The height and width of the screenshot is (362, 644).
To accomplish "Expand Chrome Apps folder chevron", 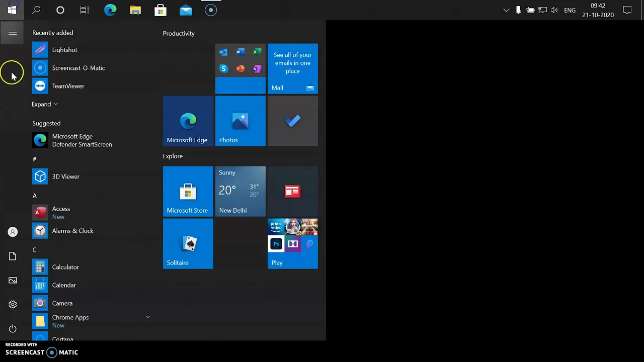I will tap(147, 317).
